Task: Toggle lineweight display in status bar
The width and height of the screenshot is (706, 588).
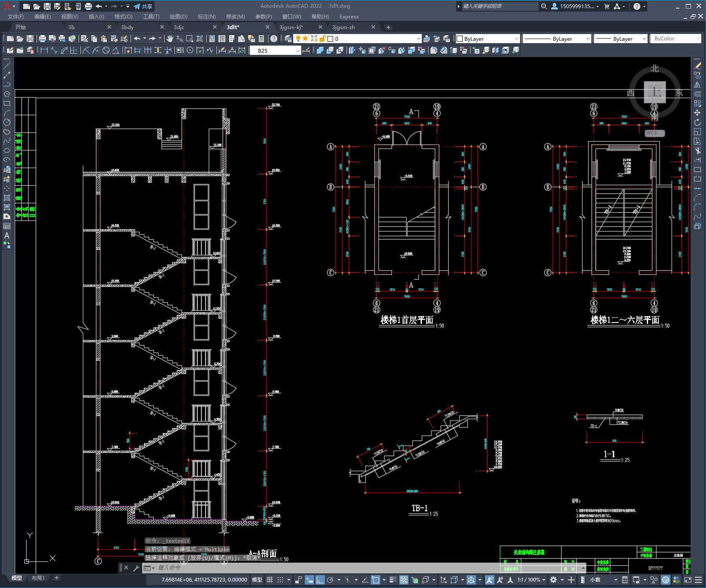Action: (x=393, y=580)
